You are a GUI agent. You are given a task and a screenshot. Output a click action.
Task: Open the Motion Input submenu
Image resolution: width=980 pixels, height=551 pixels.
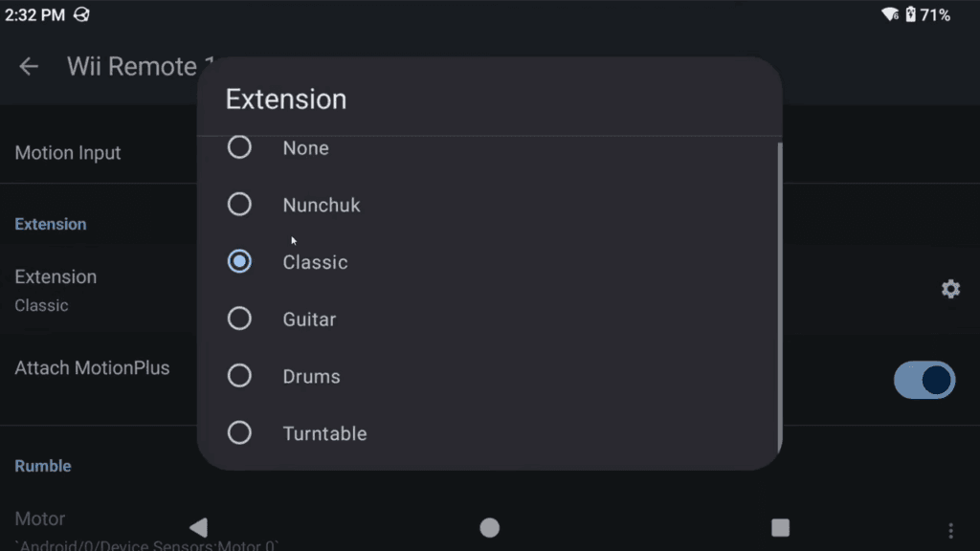pyautogui.click(x=99, y=152)
